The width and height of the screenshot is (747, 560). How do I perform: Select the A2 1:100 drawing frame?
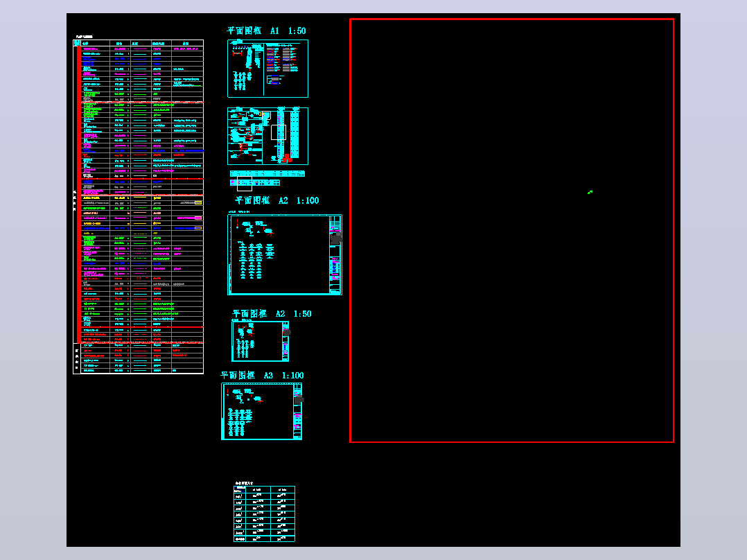point(285,254)
